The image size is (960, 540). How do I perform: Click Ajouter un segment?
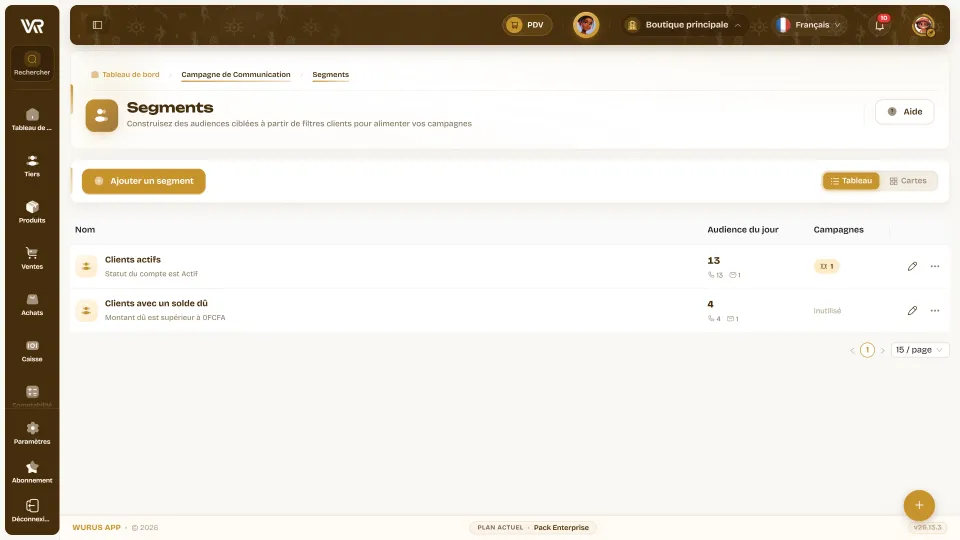click(144, 181)
